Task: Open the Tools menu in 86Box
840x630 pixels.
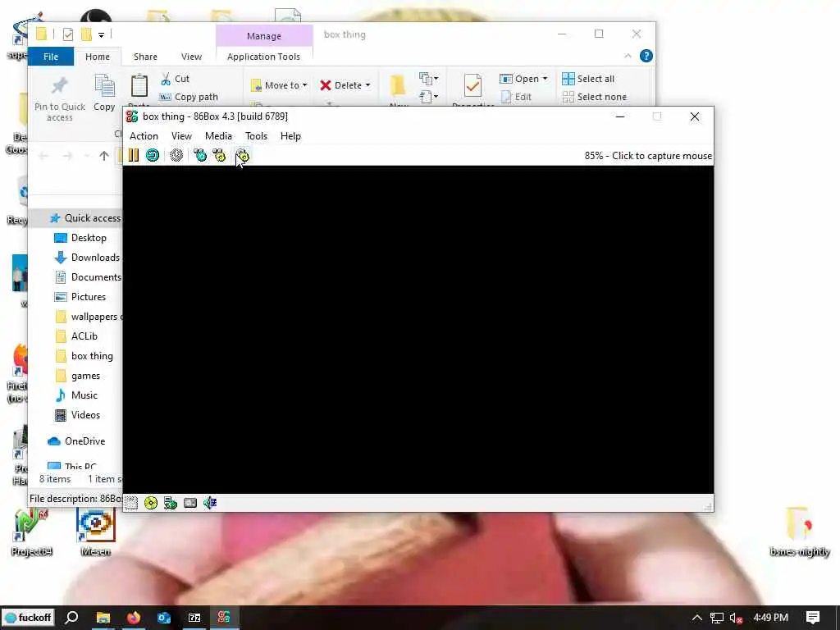Action: 256,136
